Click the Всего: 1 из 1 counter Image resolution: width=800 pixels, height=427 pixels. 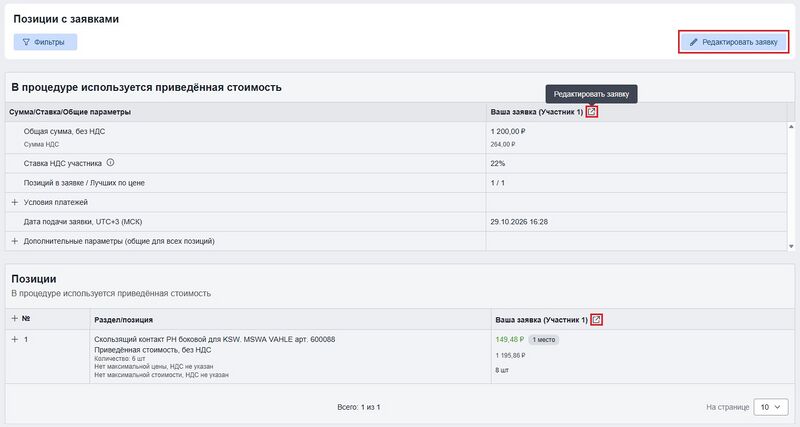coord(359,407)
